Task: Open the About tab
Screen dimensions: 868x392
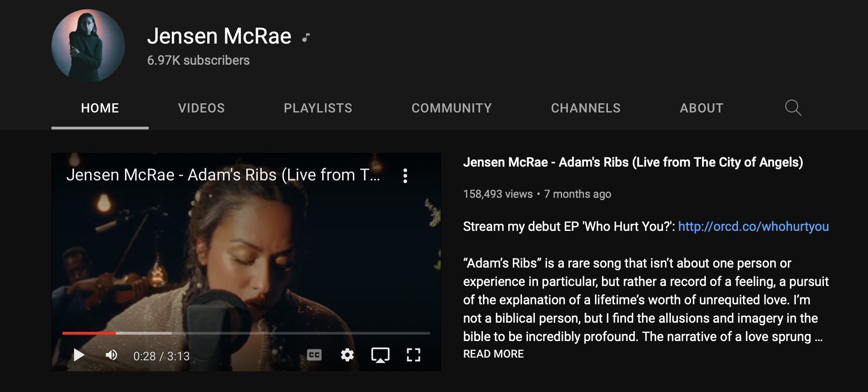Action: point(702,108)
